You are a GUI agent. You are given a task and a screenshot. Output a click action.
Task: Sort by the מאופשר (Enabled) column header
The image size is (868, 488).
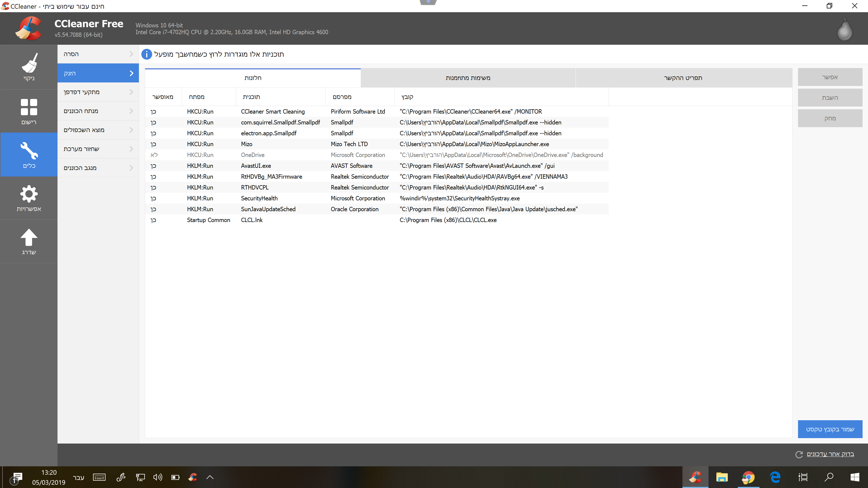[x=163, y=97]
